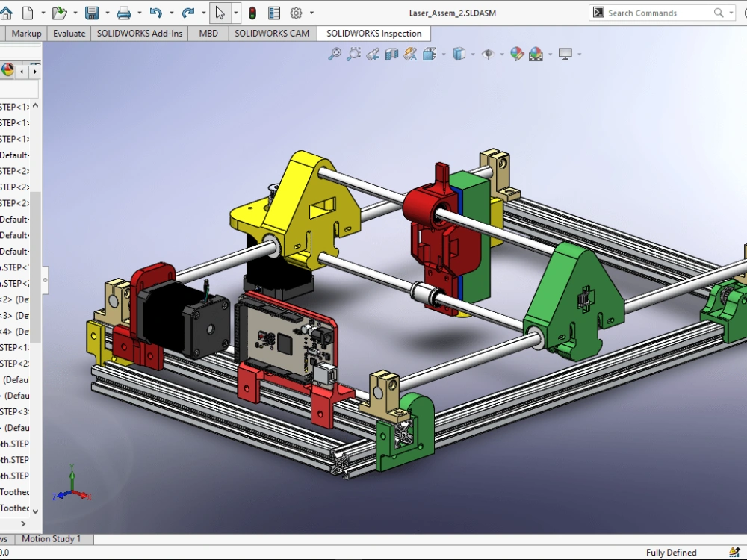This screenshot has height=560, width=747.
Task: Activate the Zoom to Area tool
Action: click(x=353, y=54)
